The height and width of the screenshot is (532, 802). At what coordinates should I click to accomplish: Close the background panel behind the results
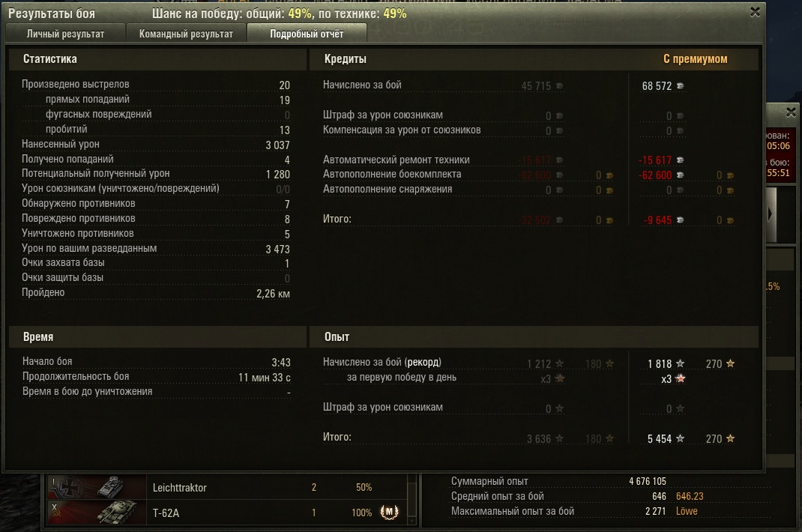[791, 112]
